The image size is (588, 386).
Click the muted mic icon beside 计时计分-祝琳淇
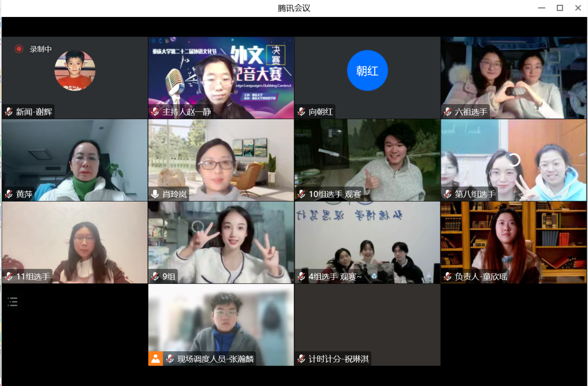point(302,359)
